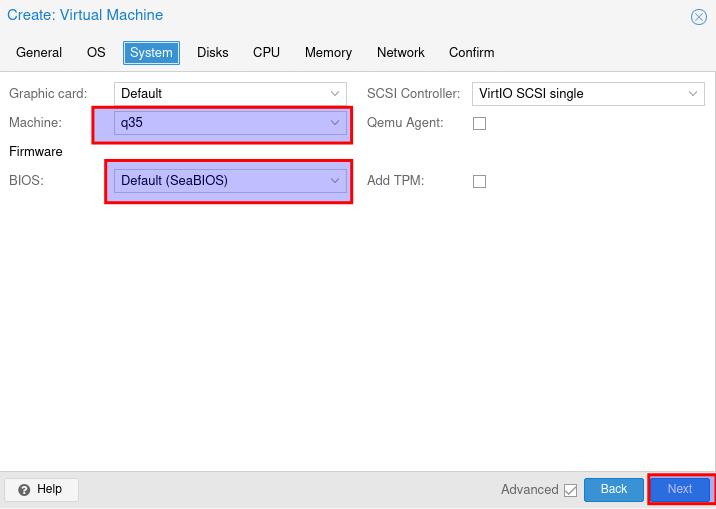Switch to the CPU tab
716x509 pixels.
point(266,53)
